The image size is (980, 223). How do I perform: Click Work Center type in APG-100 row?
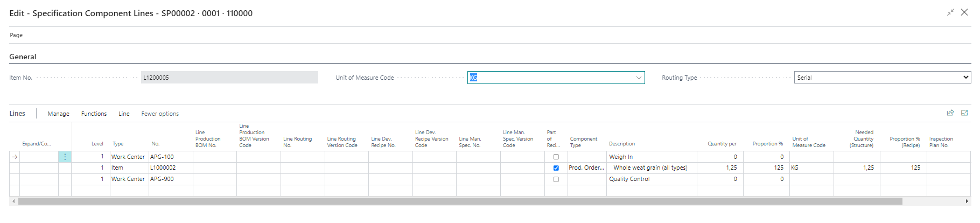(x=129, y=157)
